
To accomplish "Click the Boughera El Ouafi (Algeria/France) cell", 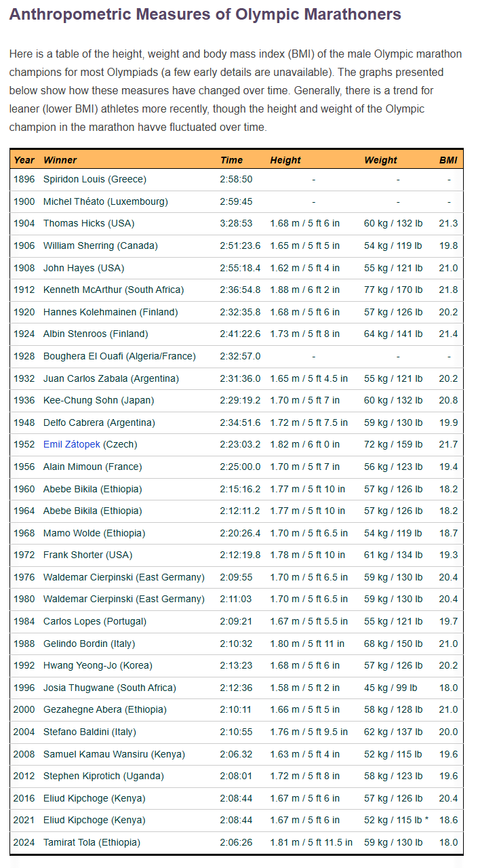I will click(119, 356).
